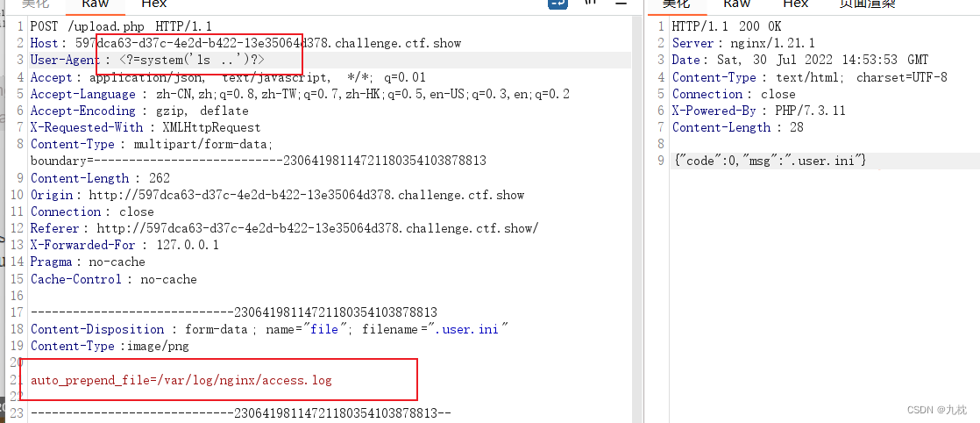Image resolution: width=980 pixels, height=423 pixels.
Task: Select response 美化 pretty tab
Action: (x=676, y=4)
